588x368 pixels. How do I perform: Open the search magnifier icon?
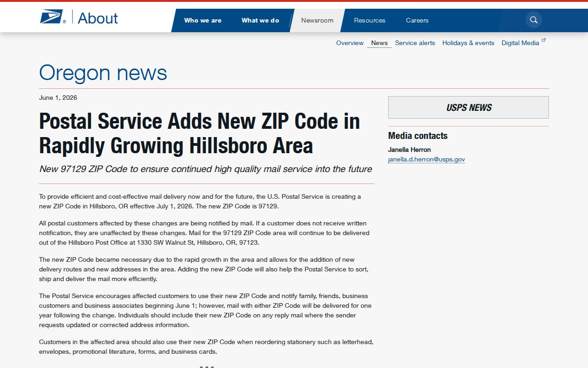pyautogui.click(x=534, y=20)
